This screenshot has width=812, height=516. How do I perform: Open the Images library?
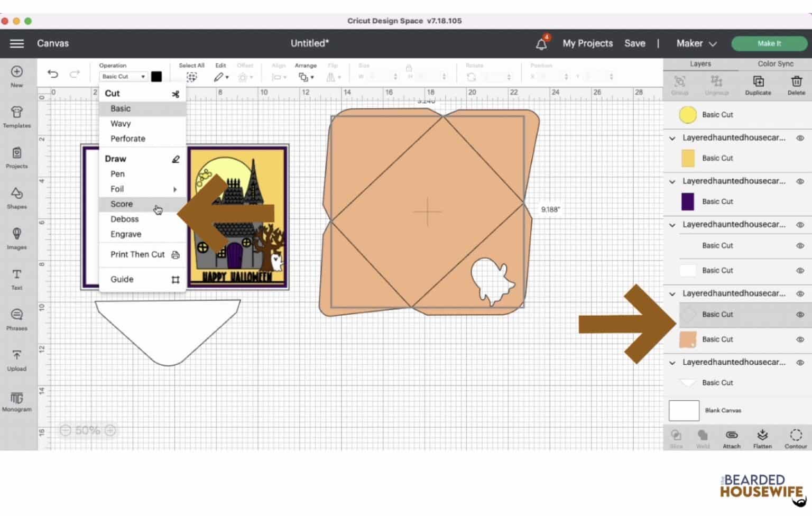16,238
